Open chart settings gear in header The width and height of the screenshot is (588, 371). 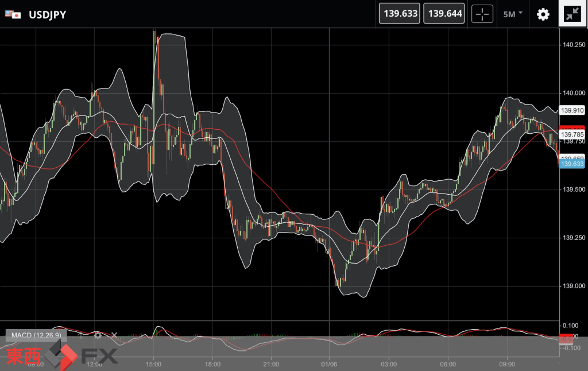pos(543,14)
